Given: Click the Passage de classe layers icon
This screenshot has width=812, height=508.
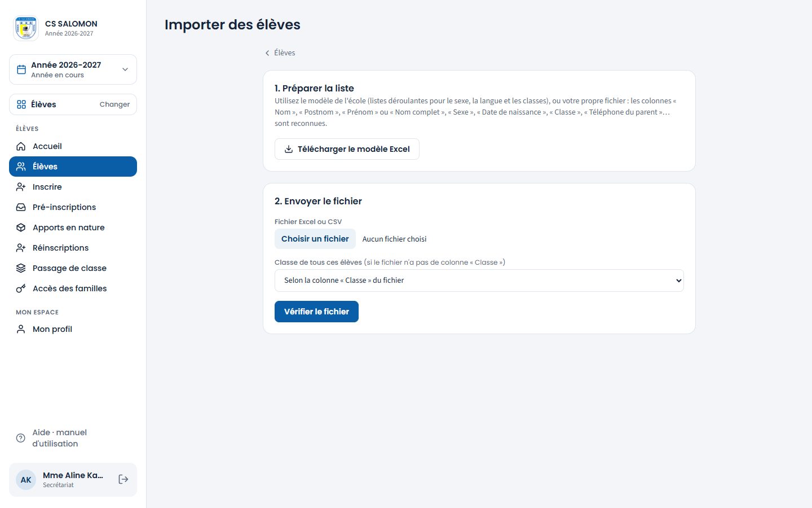Looking at the screenshot, I should 21,268.
